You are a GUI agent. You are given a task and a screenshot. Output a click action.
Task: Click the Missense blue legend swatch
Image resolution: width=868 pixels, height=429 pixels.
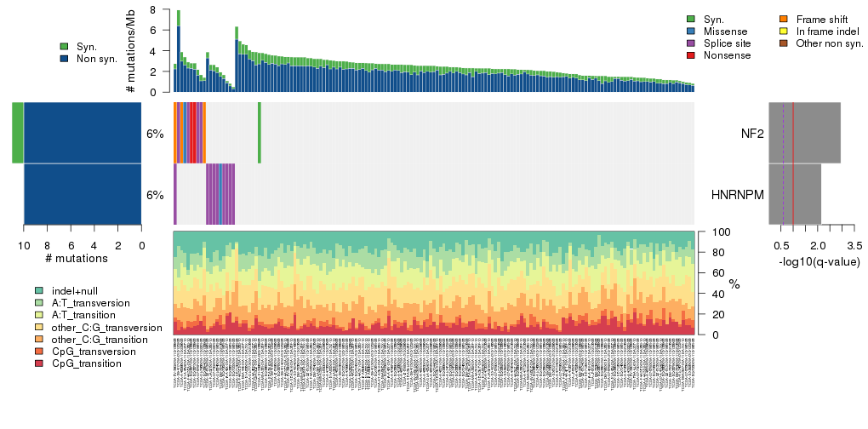[691, 31]
